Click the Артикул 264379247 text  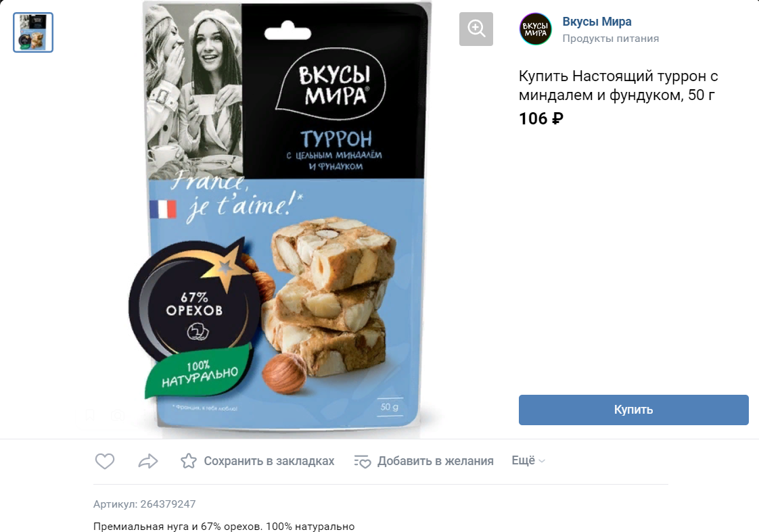tap(144, 504)
